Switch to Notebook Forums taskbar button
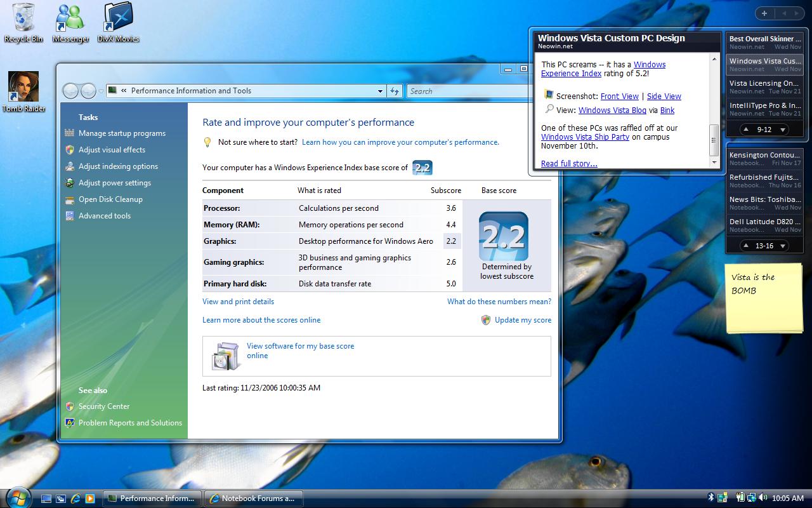 (253, 498)
